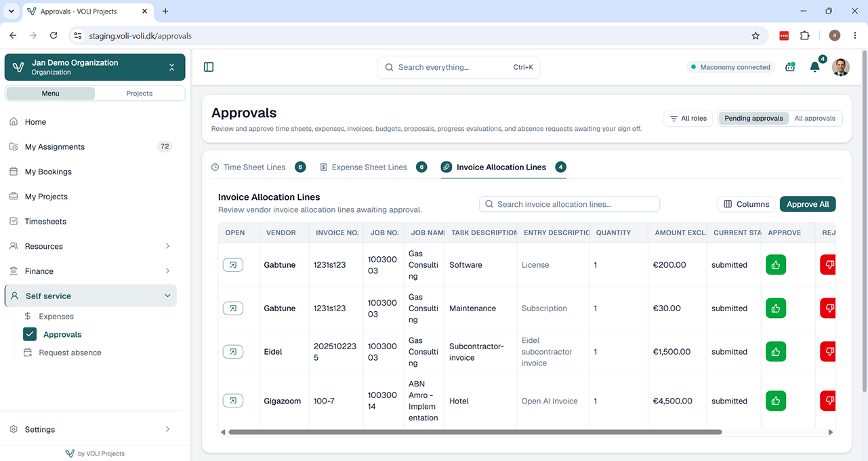Switch to Menu view in sidebar
Screen dimensions: 868x461
(x=51, y=94)
